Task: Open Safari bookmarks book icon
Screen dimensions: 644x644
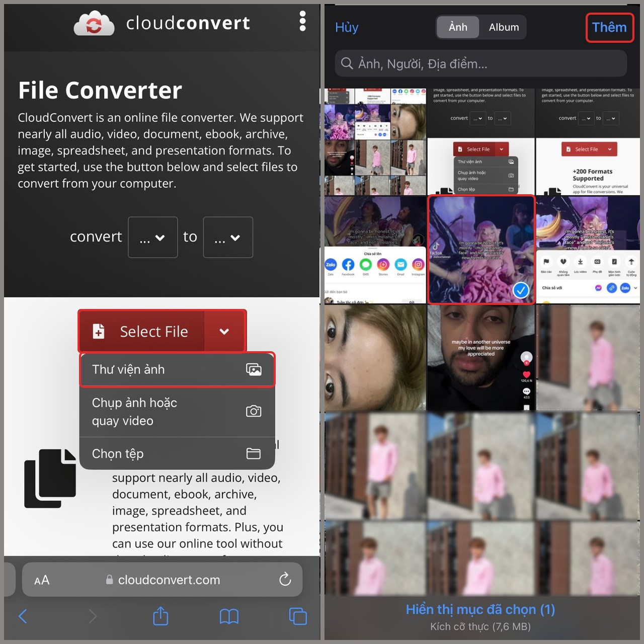Action: click(x=229, y=616)
